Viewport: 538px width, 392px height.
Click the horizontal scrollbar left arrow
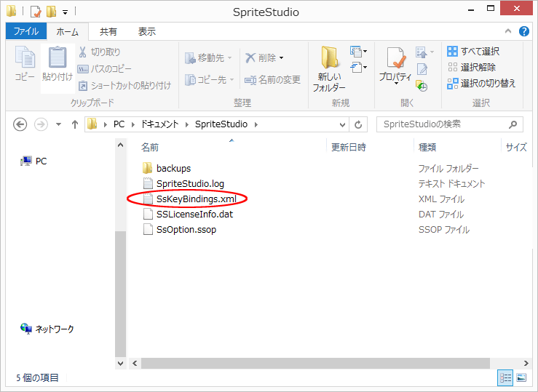click(135, 363)
